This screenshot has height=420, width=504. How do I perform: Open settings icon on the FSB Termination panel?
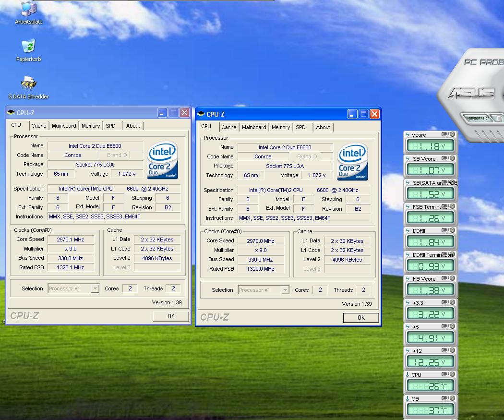pyautogui.click(x=445, y=206)
